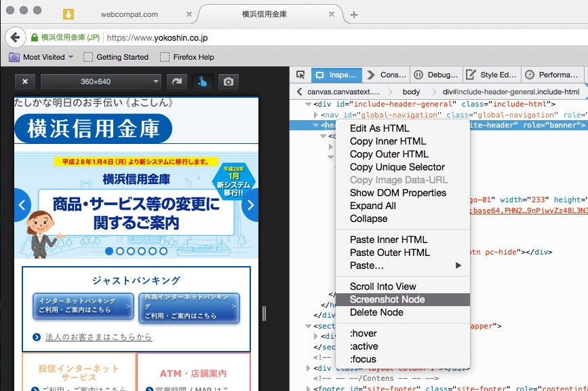Close the webcompat.com tab
This screenshot has height=391, width=588.
[x=189, y=14]
